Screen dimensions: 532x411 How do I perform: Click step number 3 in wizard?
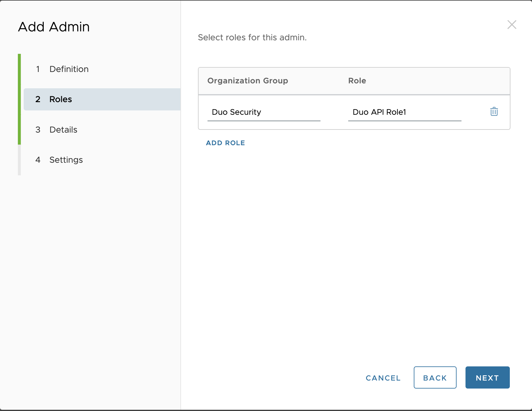pyautogui.click(x=38, y=130)
